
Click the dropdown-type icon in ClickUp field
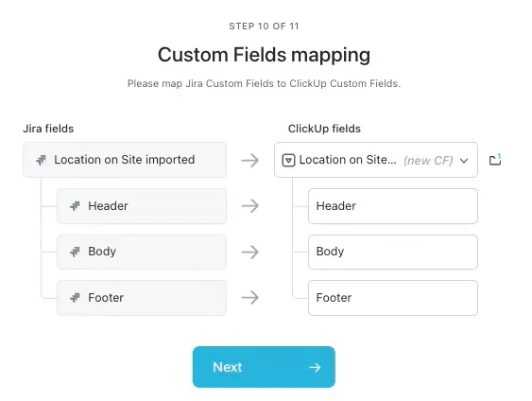pos(288,160)
